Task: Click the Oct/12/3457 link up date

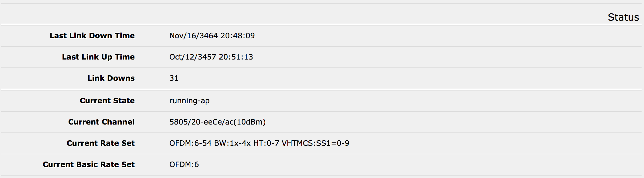Action: click(x=192, y=57)
